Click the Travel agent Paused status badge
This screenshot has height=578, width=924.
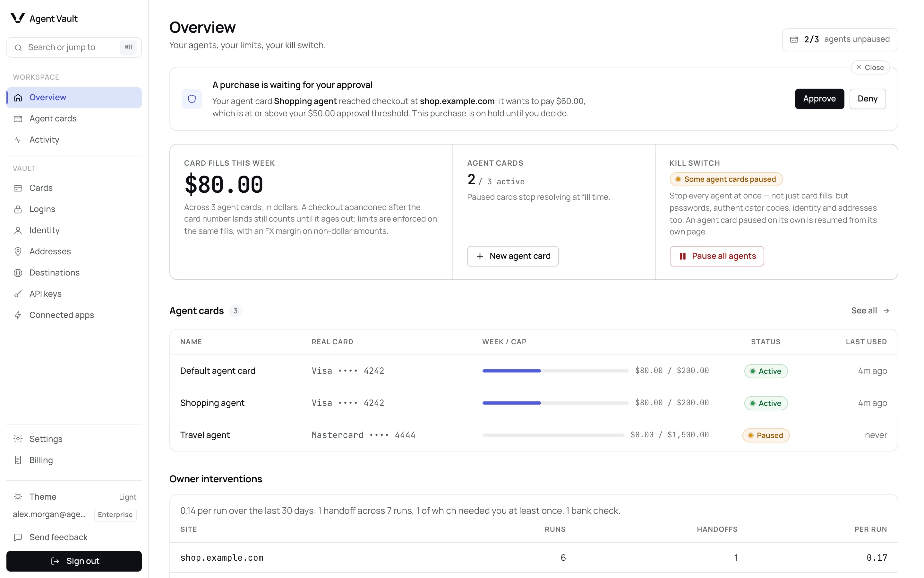click(x=766, y=435)
